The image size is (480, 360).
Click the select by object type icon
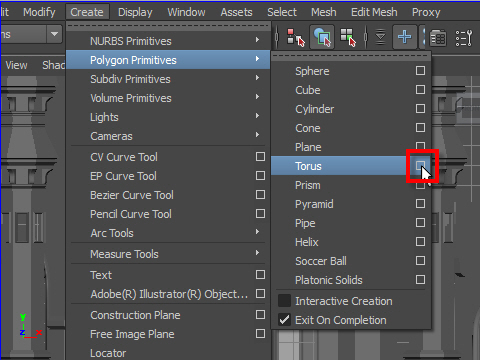[322, 37]
